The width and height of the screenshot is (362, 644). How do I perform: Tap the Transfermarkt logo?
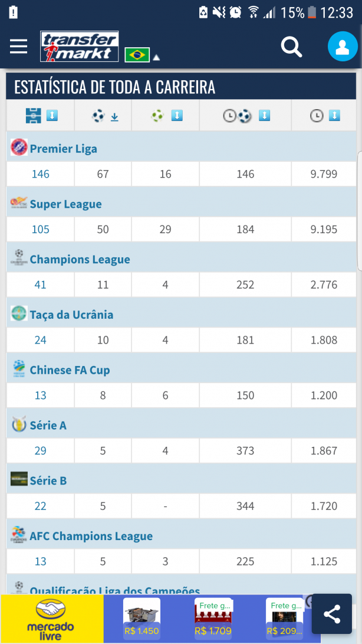(x=79, y=47)
